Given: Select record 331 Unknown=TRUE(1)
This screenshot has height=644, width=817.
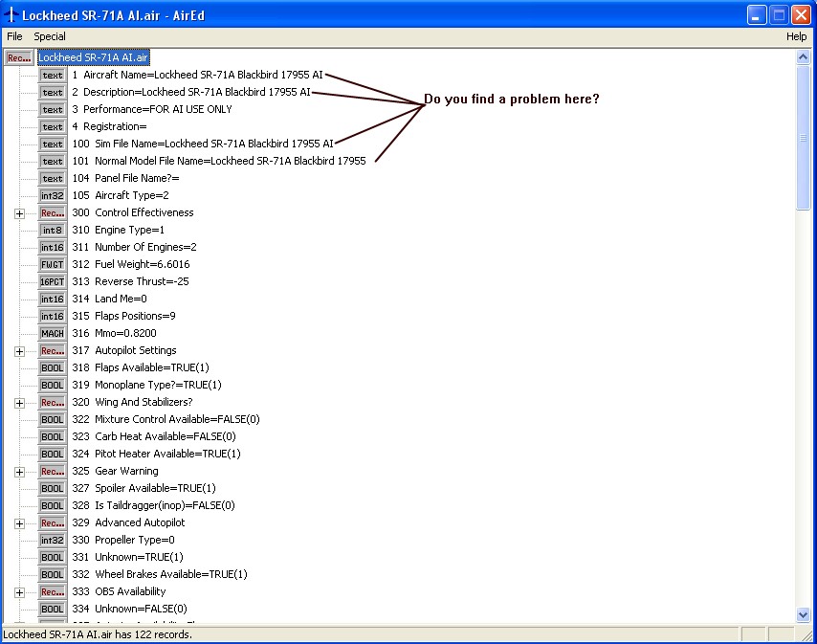Looking at the screenshot, I should click(127, 557).
